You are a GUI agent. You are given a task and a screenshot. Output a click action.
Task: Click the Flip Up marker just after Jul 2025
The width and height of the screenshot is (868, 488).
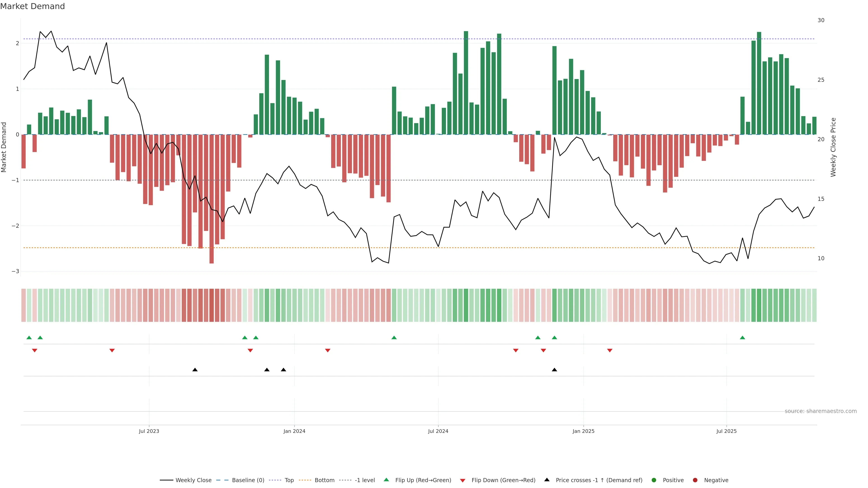point(742,338)
